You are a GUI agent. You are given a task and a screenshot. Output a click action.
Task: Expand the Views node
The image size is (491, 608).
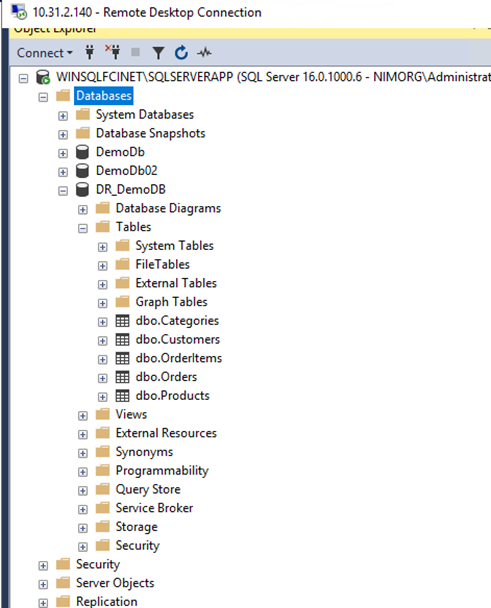coord(83,416)
